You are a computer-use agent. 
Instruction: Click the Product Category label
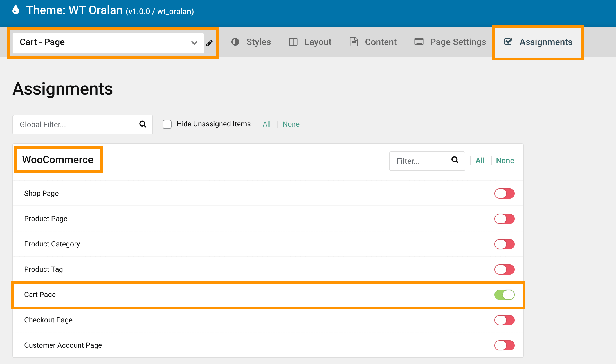(52, 244)
